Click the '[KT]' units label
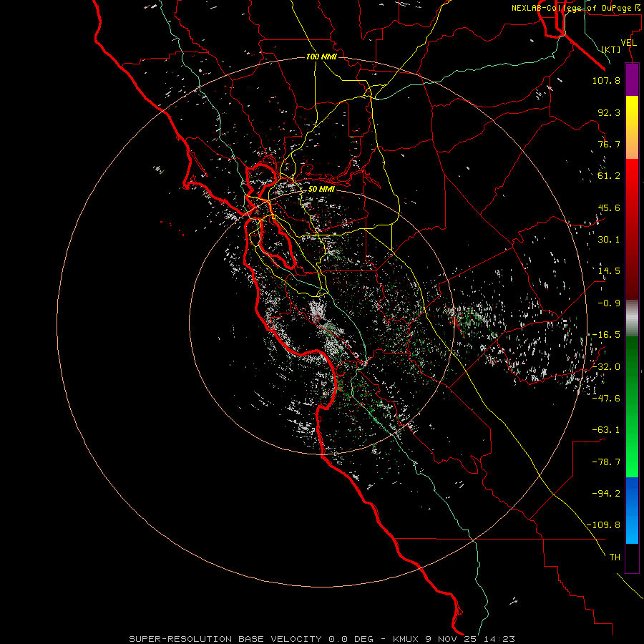Image resolution: width=644 pixels, height=644 pixels. tap(611, 49)
